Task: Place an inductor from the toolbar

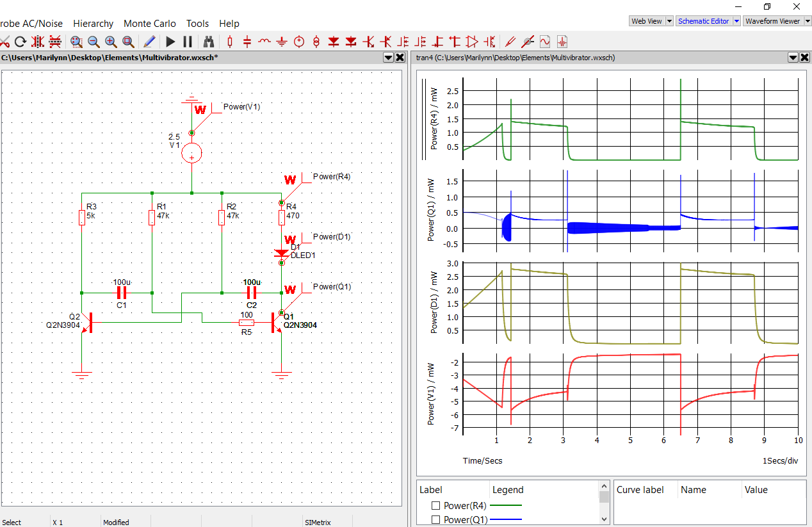Action: tap(264, 42)
